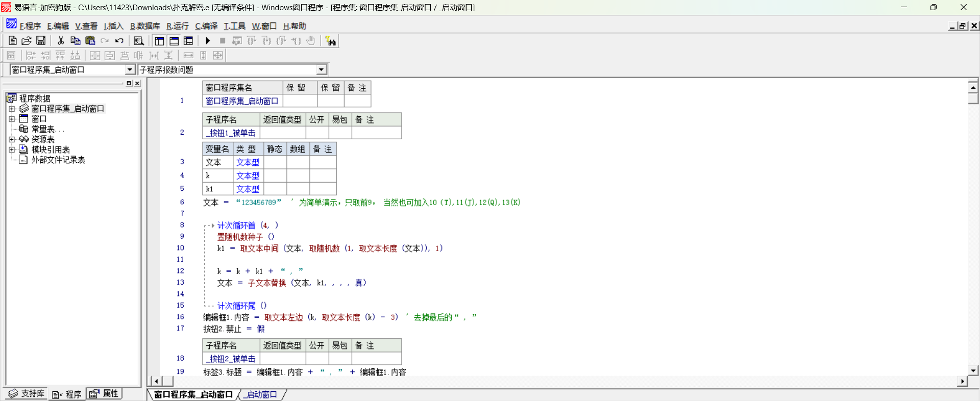Open the F.程序 menu
This screenshot has height=401, width=980.
tap(30, 26)
